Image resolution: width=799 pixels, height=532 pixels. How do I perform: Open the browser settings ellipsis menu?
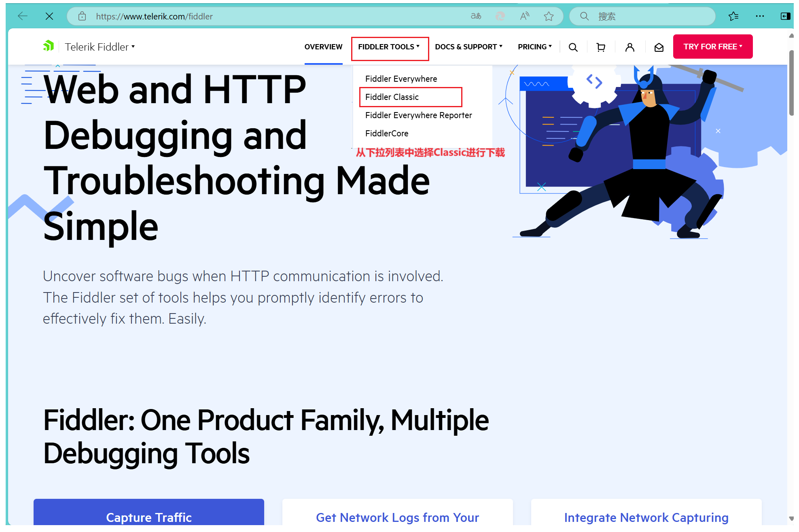pos(760,16)
